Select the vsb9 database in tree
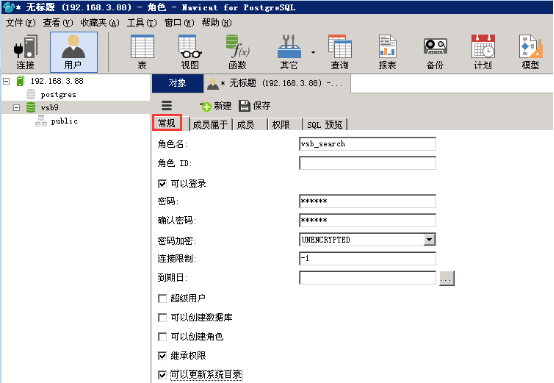This screenshot has height=383, width=554. (x=50, y=107)
